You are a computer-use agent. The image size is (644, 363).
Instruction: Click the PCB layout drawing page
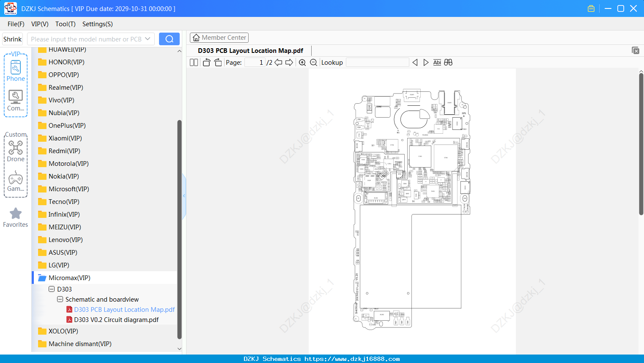[x=412, y=210]
